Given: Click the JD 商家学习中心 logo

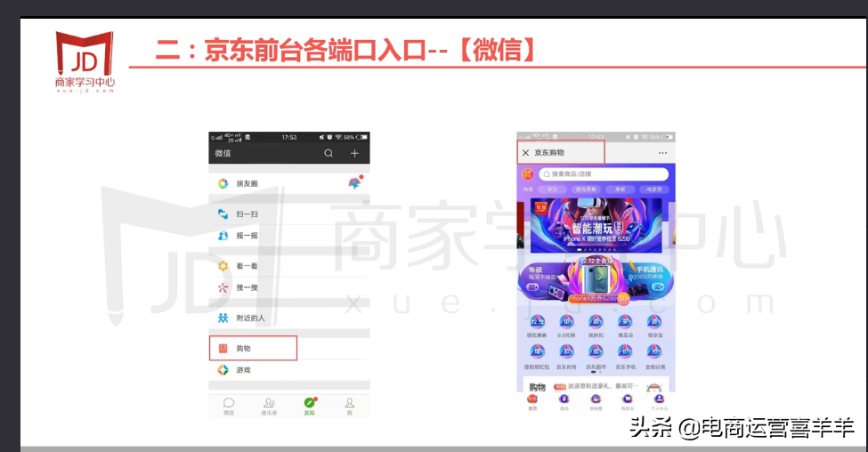Looking at the screenshot, I should pyautogui.click(x=85, y=61).
